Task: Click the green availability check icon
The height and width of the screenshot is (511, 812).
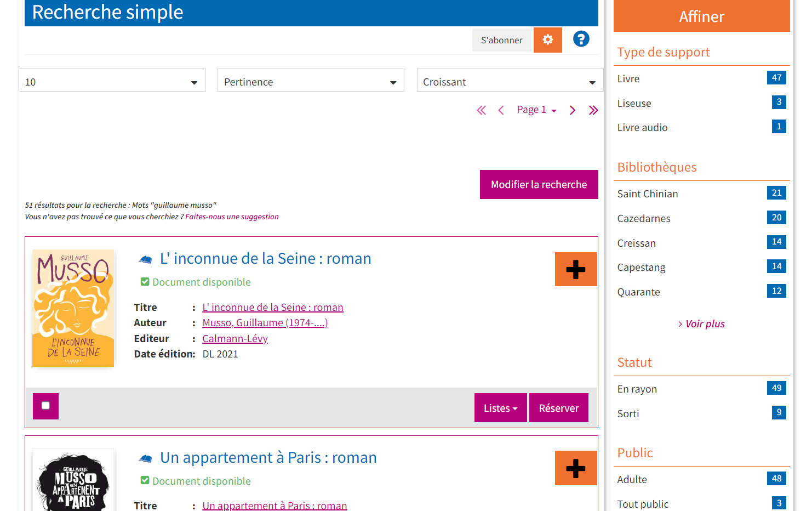Action: [x=145, y=281]
